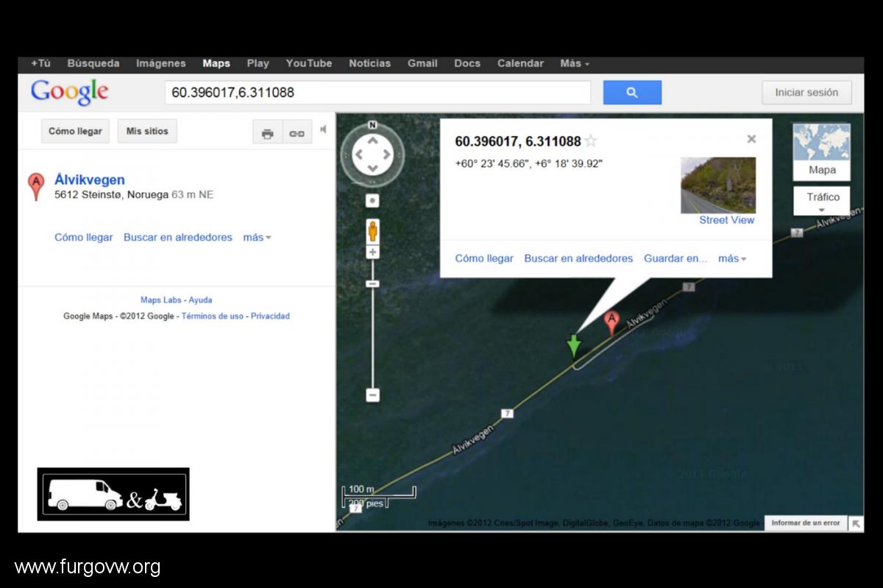
Task: Click Cómo llegar link under Álvikvegen
Action: click(84, 238)
